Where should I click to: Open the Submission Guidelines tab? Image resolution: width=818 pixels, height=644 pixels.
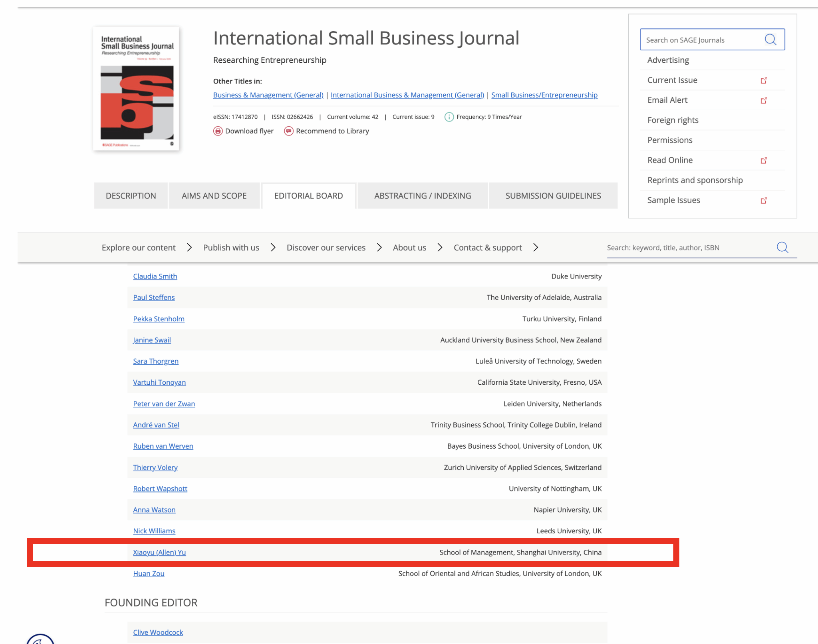[553, 196]
